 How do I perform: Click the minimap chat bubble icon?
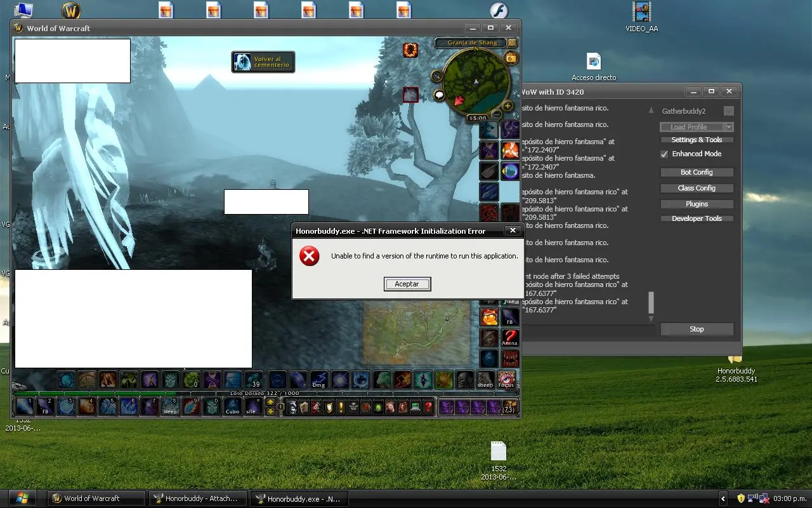pyautogui.click(x=439, y=95)
